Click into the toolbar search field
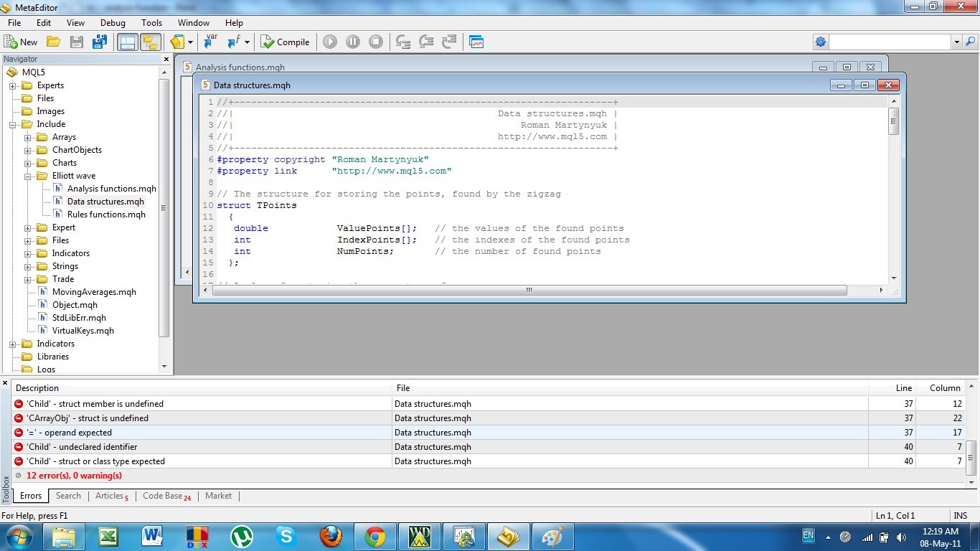 click(890, 42)
